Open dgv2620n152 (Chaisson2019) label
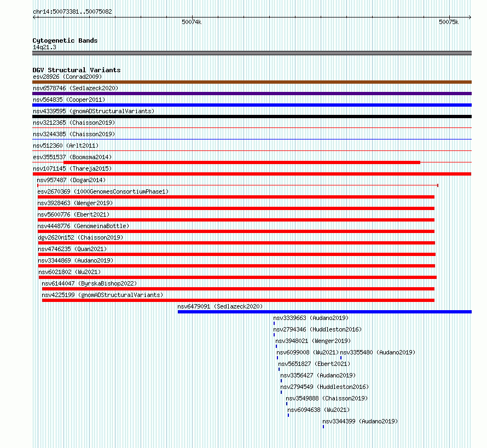 [80, 237]
